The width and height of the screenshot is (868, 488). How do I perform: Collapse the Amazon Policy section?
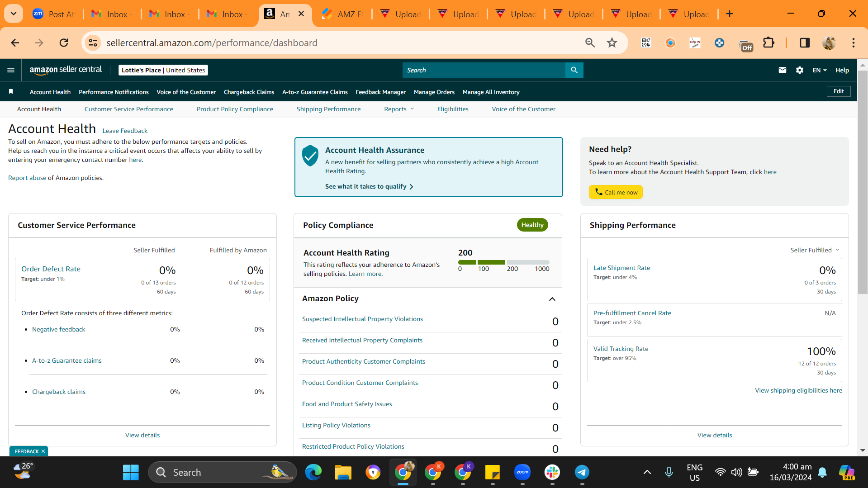(552, 299)
